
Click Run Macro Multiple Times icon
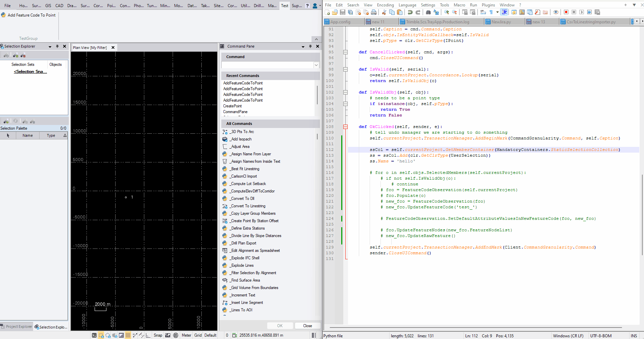[590, 12]
